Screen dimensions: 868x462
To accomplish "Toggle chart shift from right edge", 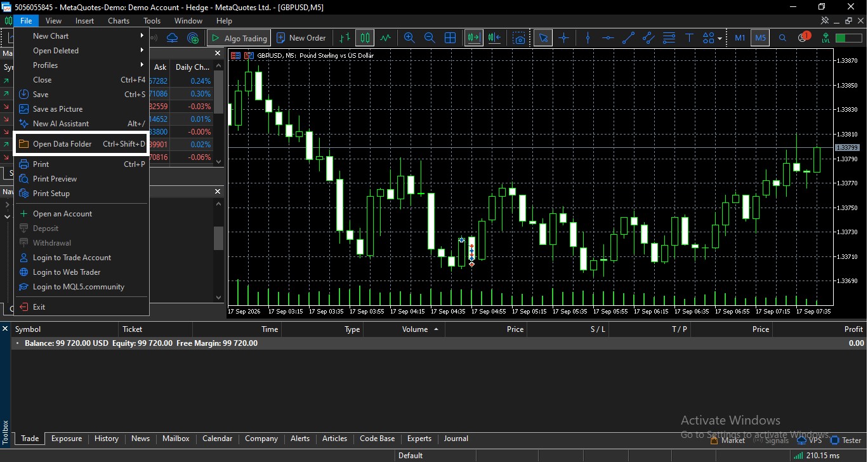I will 495,38.
